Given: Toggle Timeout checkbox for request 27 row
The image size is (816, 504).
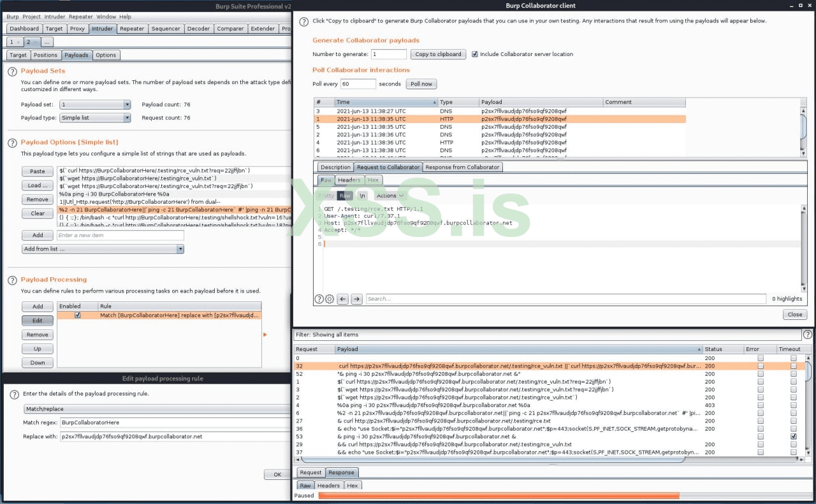Looking at the screenshot, I should tap(794, 421).
